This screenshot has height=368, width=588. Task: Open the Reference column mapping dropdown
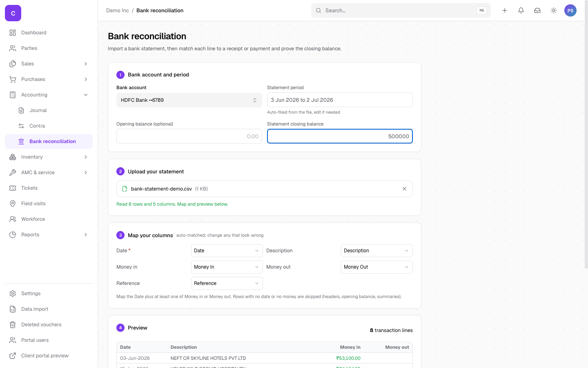227,283
